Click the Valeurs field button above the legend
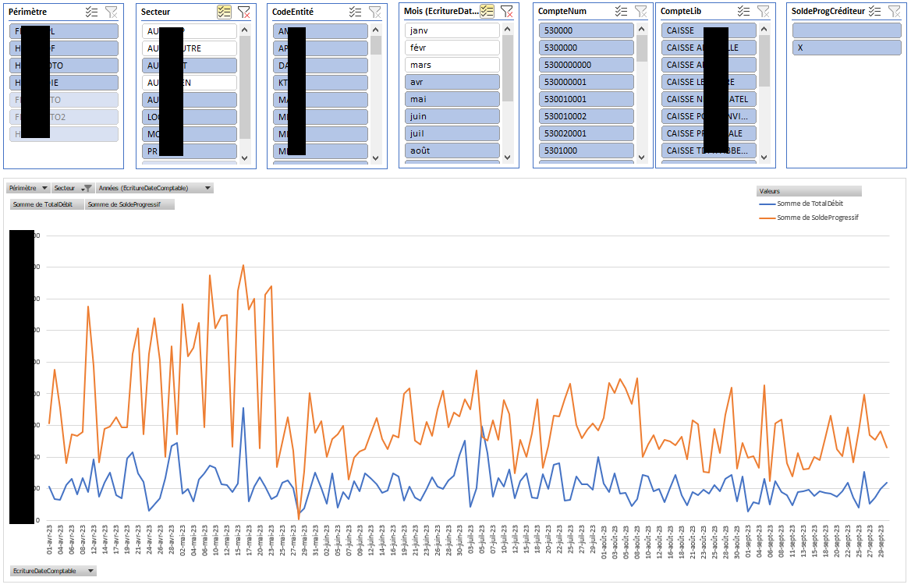Viewport: 911px width, 588px height. tap(809, 191)
